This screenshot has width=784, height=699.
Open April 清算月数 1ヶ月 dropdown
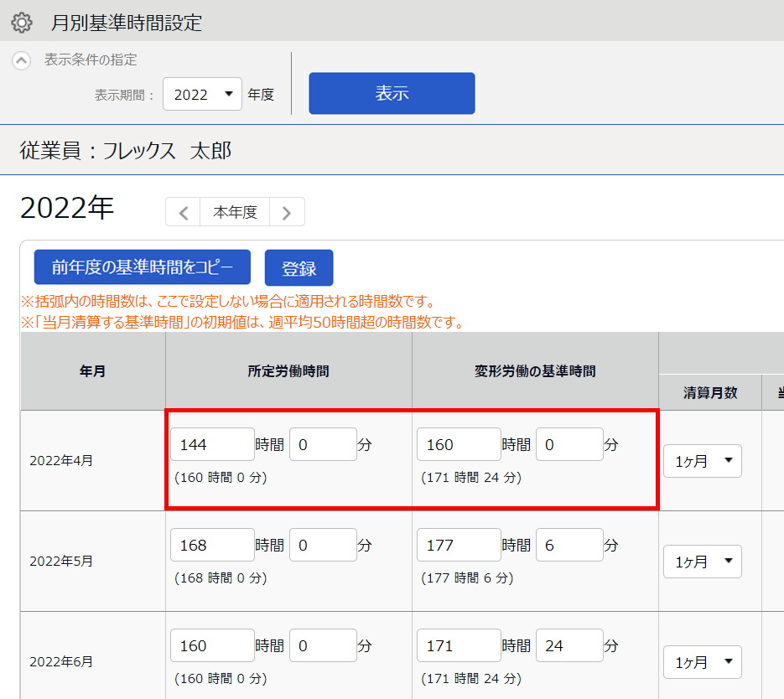[703, 461]
